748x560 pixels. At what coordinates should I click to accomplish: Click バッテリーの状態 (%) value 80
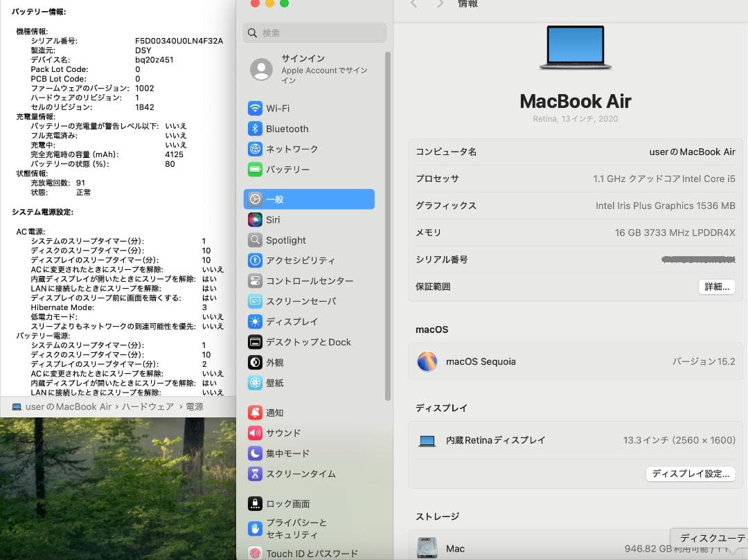point(170,164)
